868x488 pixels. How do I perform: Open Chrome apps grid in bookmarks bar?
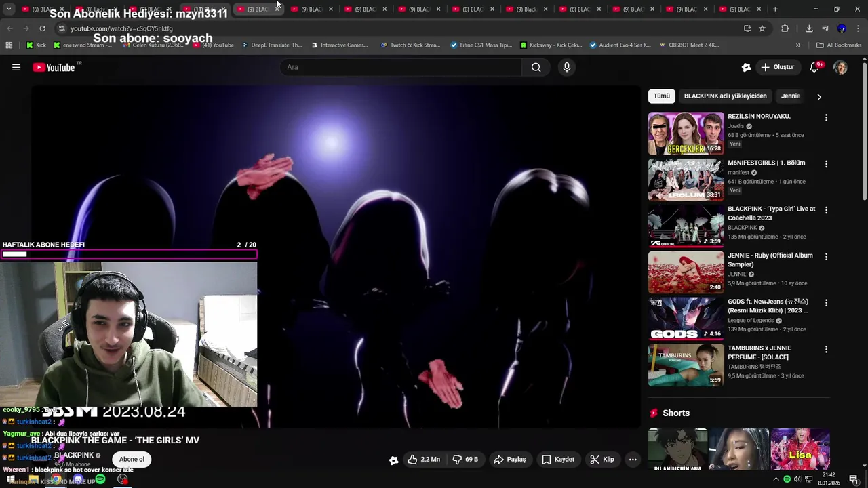pos(9,45)
